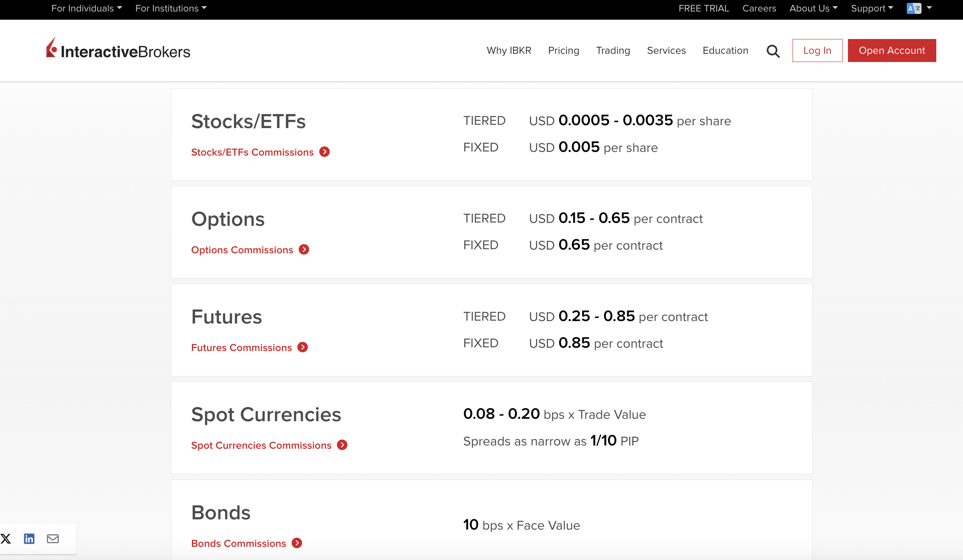
Task: Click '0.08 - 0.20 bps x Trade Value' text
Action: (555, 414)
